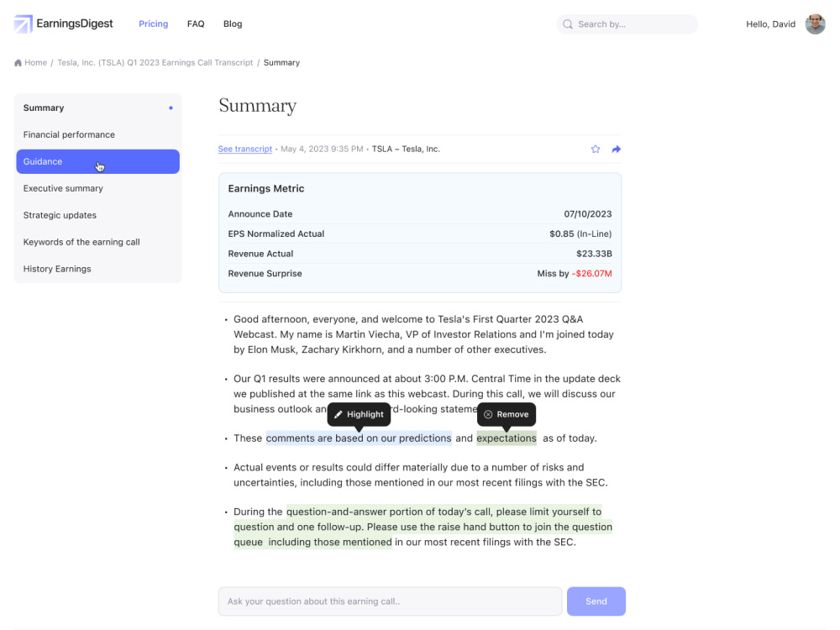
Task: Click the EarningsDigest logo icon
Action: [x=23, y=24]
